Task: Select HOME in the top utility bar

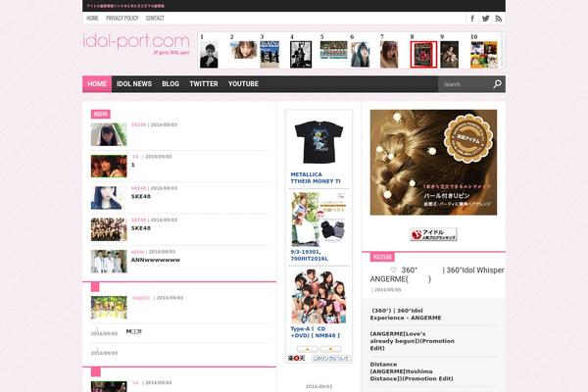Action: pos(92,18)
